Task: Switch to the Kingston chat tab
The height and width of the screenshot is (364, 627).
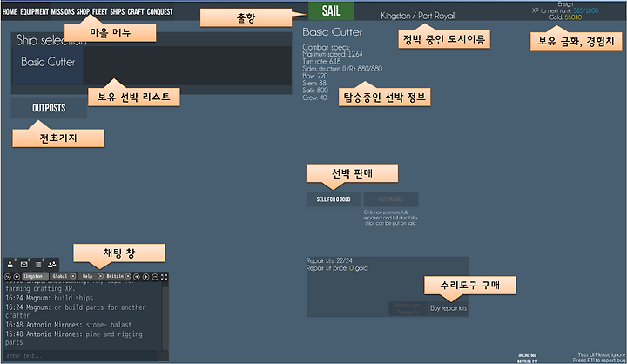Action: pyautogui.click(x=35, y=276)
